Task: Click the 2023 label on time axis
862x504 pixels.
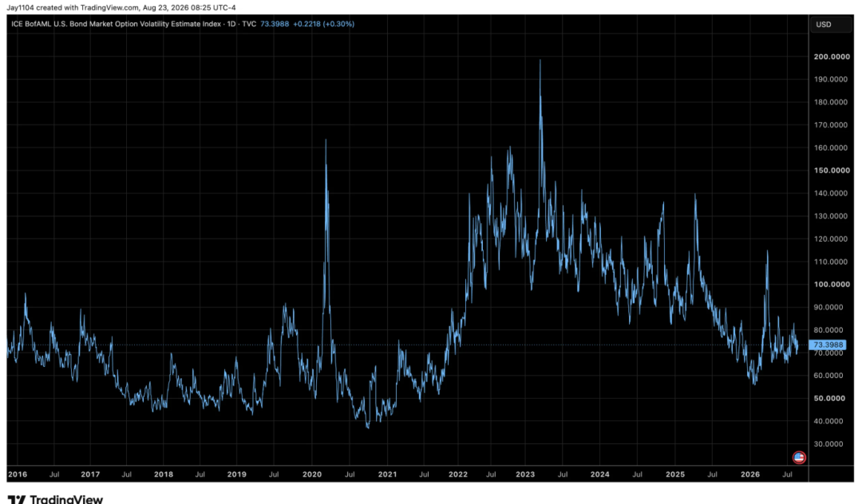Action: click(525, 474)
